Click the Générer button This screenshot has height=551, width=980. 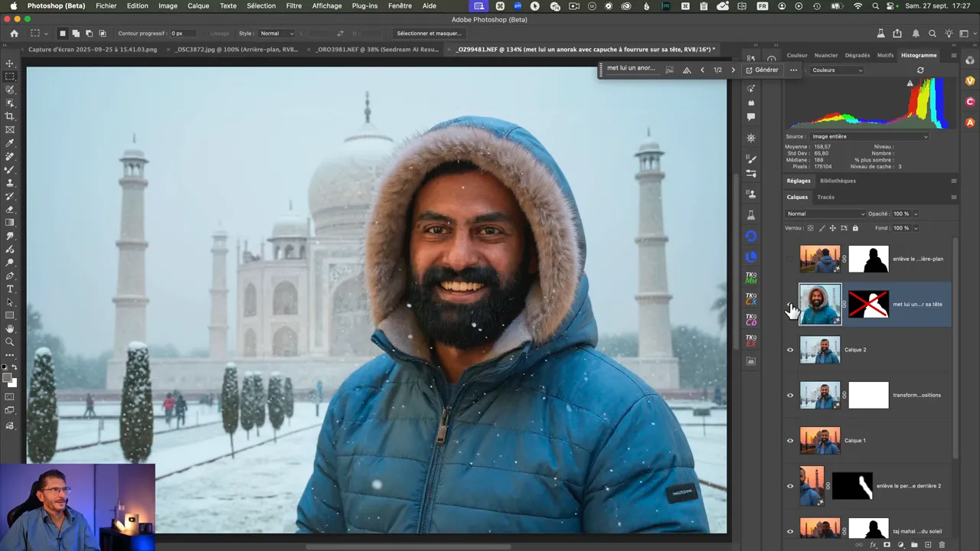tap(762, 70)
